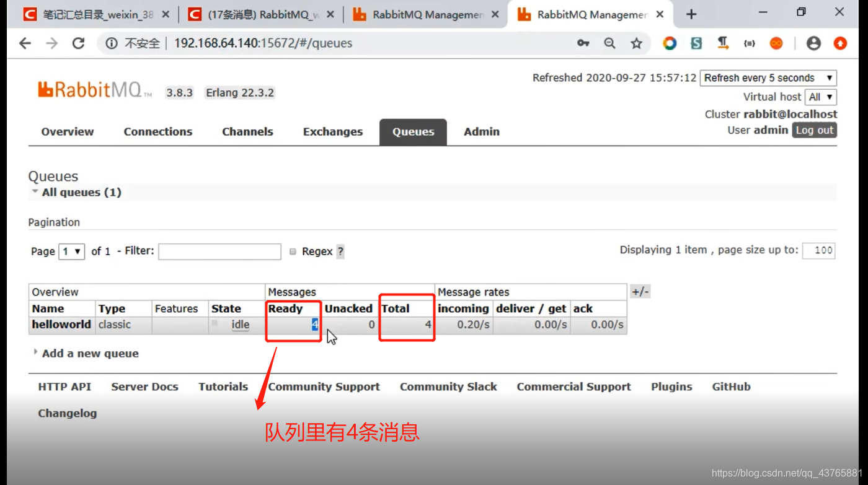Viewport: 868px width, 485px height.
Task: Sort by the ack column header
Action: (x=583, y=308)
